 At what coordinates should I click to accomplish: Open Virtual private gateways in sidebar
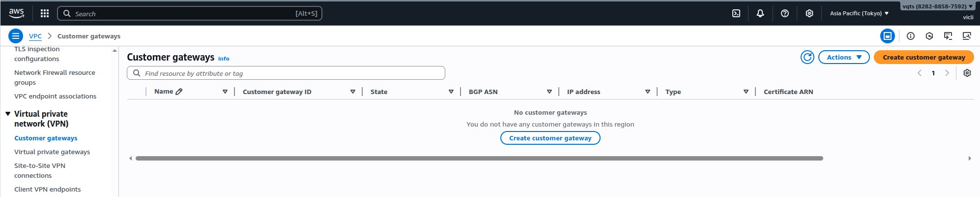(x=52, y=152)
